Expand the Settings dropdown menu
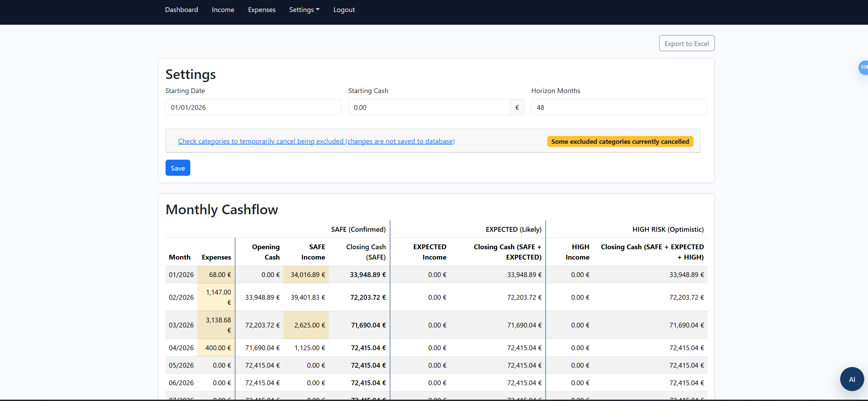The image size is (868, 401). [x=304, y=10]
